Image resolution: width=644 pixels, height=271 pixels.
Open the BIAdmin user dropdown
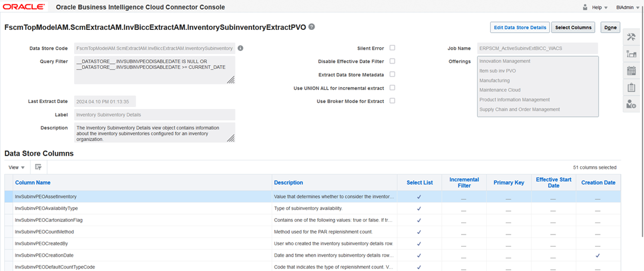pyautogui.click(x=628, y=7)
